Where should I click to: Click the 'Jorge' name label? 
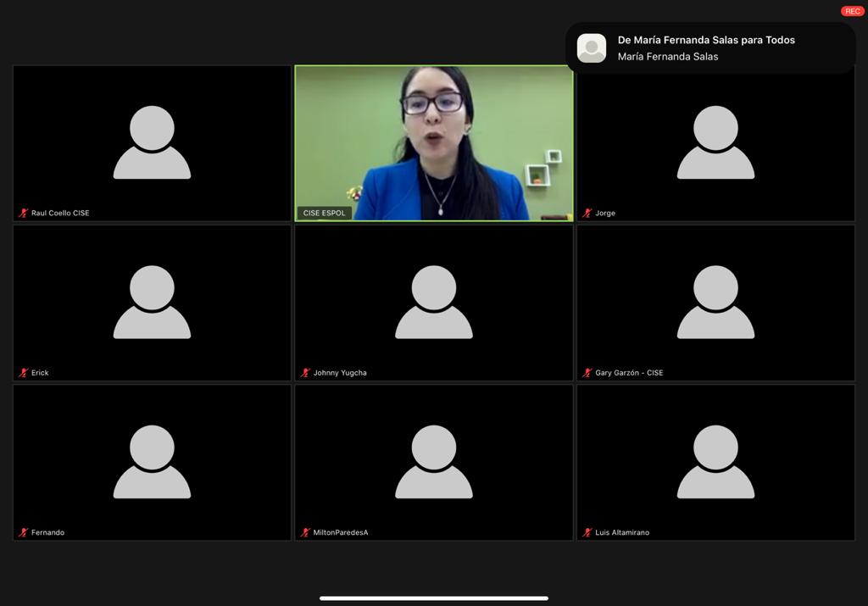tap(605, 213)
